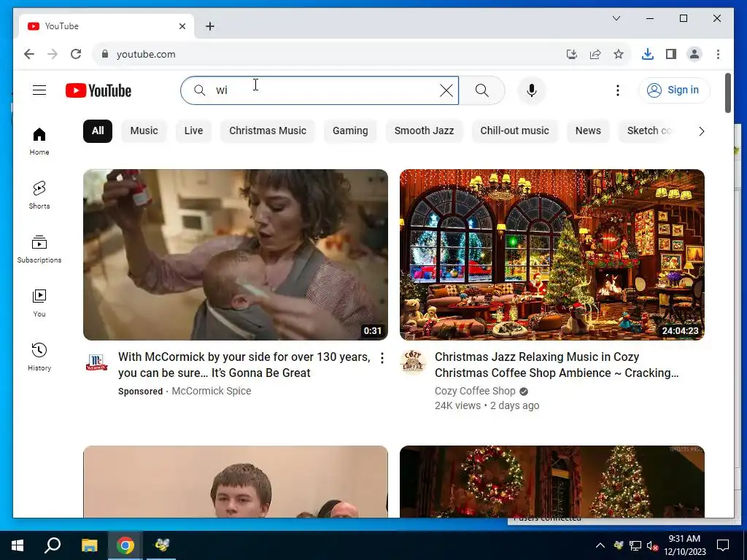
Task: Open the YouTube hamburger guide menu
Action: (x=39, y=90)
